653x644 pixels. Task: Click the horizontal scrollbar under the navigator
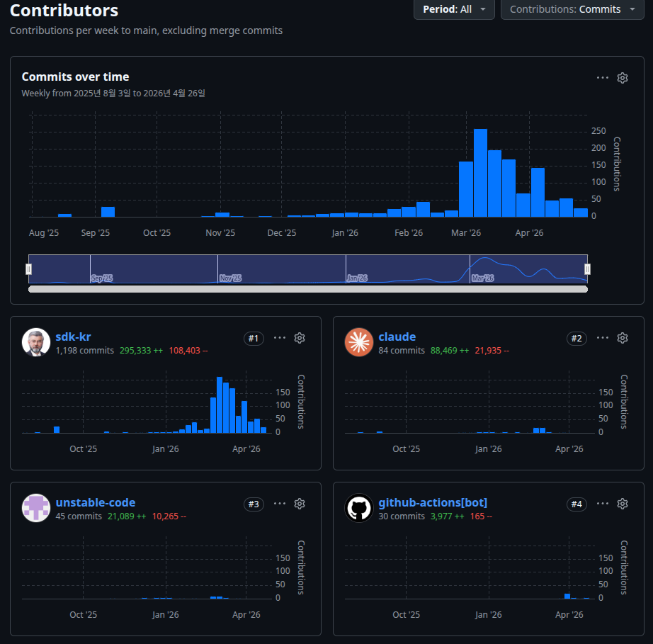point(308,289)
